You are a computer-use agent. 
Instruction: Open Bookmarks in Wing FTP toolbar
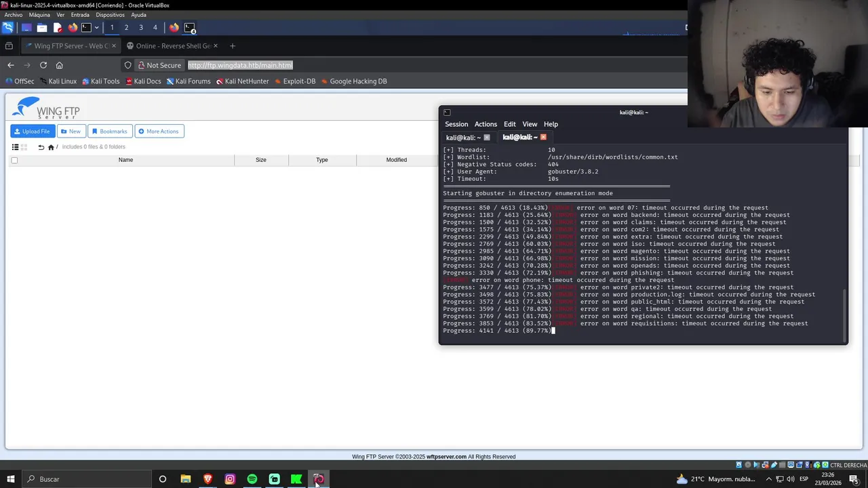pyautogui.click(x=110, y=131)
